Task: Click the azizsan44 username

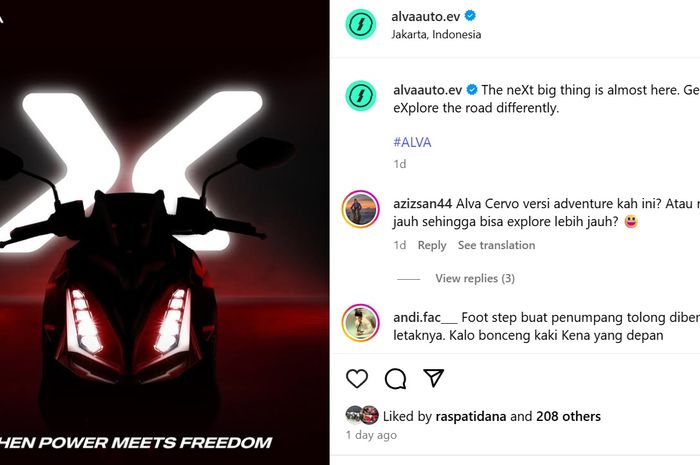Action: (x=422, y=204)
